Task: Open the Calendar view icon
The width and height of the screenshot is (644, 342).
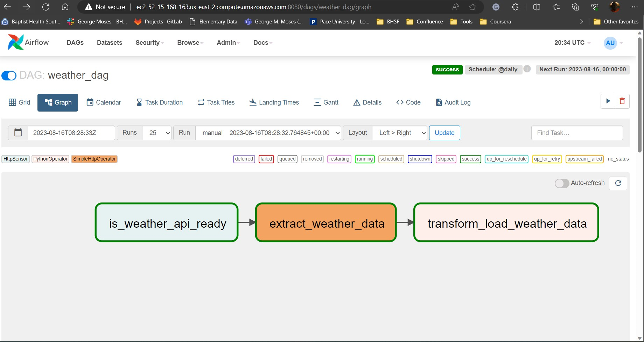Action: [x=90, y=102]
